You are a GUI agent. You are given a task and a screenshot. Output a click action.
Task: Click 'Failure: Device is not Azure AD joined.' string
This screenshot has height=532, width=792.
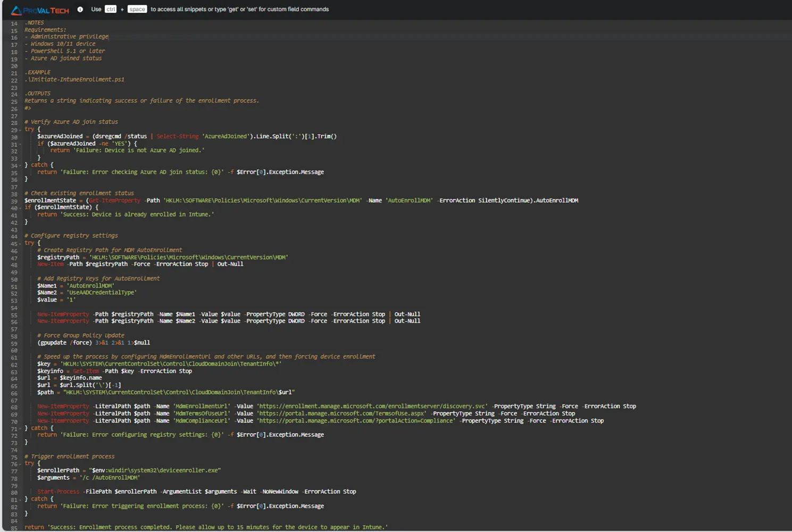coord(139,151)
